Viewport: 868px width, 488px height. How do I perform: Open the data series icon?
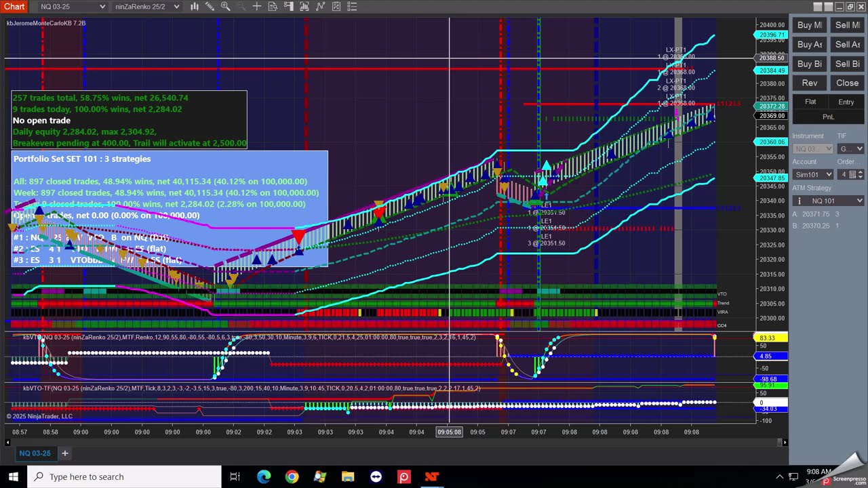[x=304, y=7]
